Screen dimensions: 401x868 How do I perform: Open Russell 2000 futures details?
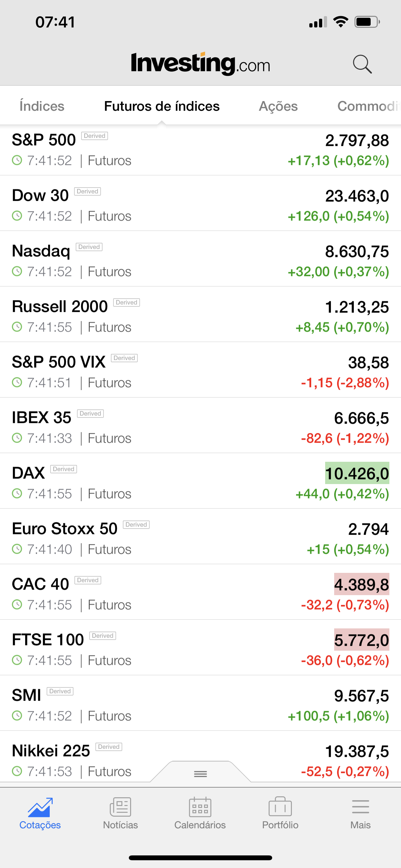(x=200, y=315)
